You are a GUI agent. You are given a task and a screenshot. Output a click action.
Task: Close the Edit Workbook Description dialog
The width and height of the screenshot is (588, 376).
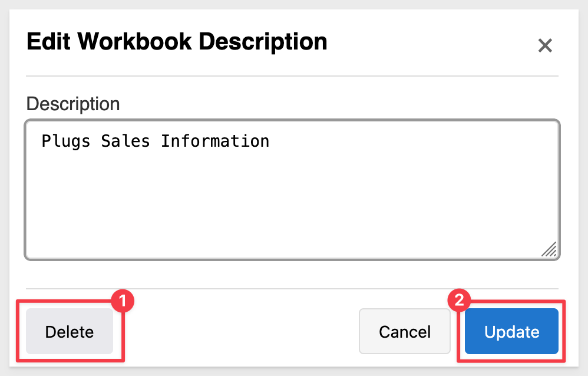pyautogui.click(x=545, y=45)
